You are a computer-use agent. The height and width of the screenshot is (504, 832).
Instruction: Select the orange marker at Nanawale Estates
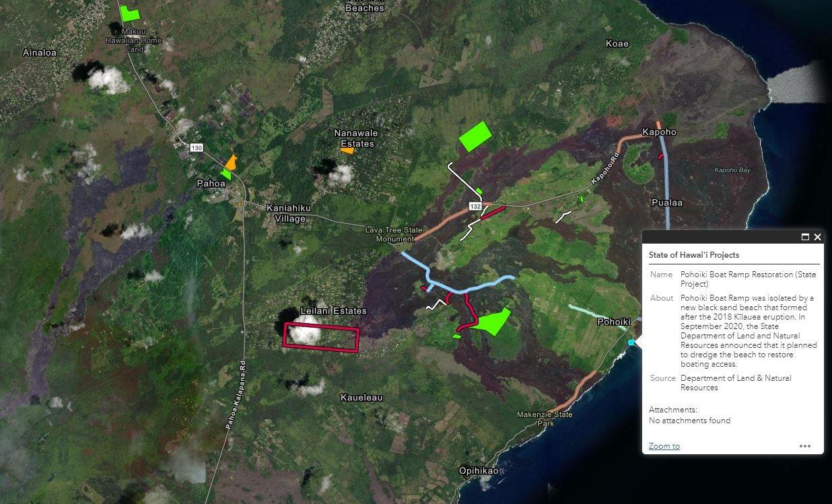point(347,151)
